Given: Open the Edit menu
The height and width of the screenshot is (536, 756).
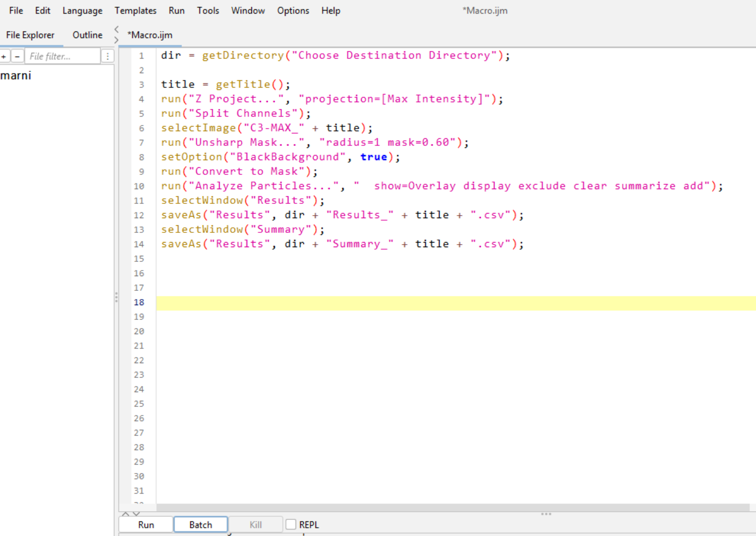Looking at the screenshot, I should (x=43, y=11).
